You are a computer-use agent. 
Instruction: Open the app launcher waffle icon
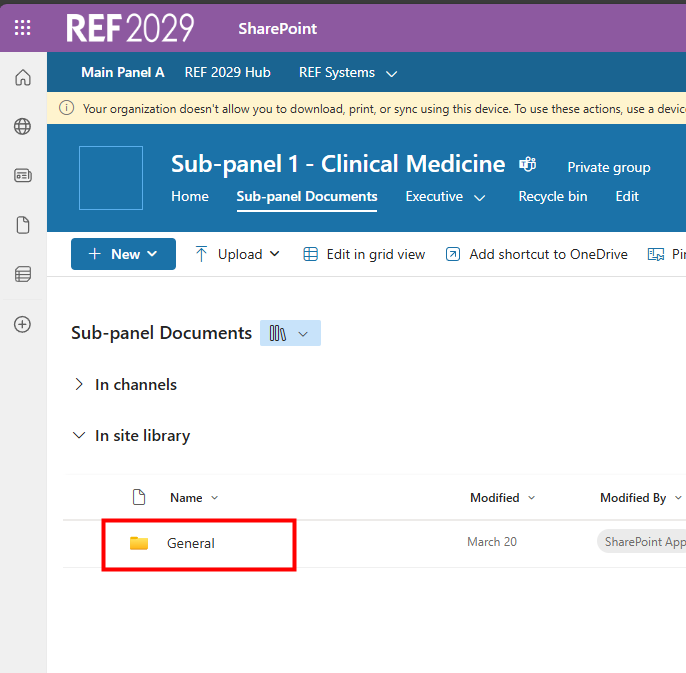pos(22,28)
